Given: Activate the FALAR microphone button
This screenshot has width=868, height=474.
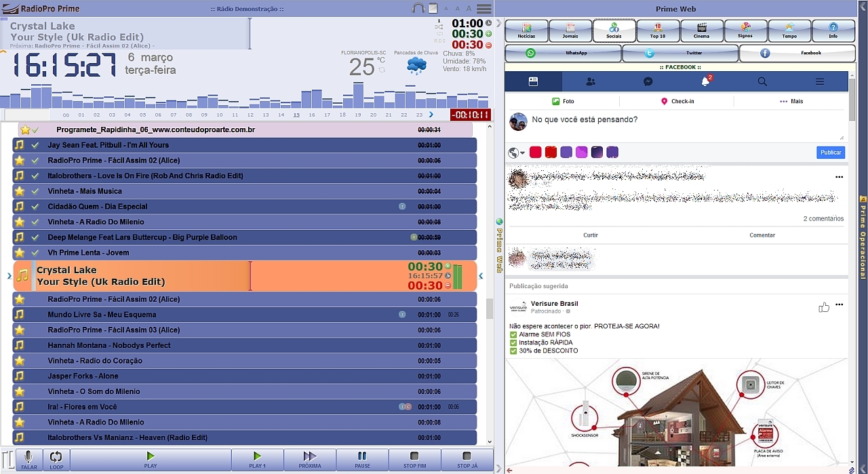Looking at the screenshot, I should coord(29,460).
